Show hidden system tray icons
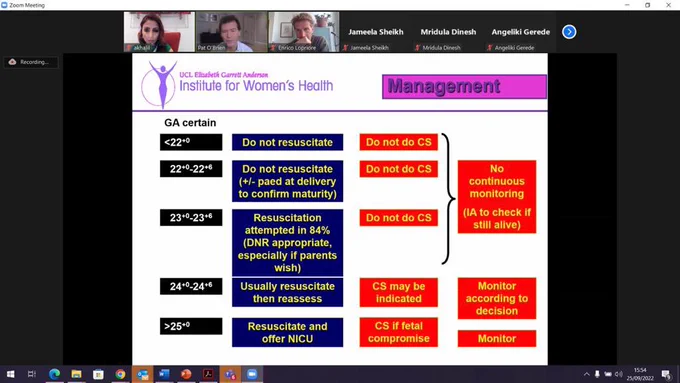Viewport: 680px width, 383px height. point(586,374)
